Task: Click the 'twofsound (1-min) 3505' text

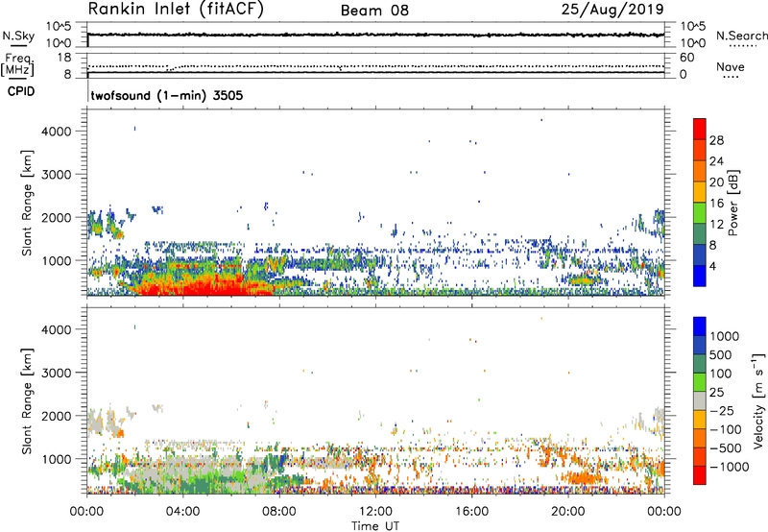Action: click(x=167, y=95)
